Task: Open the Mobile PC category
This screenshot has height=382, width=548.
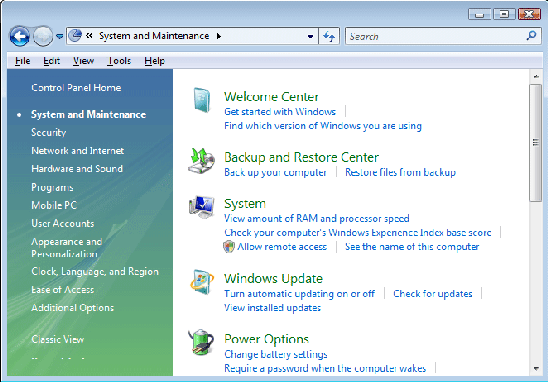Action: 54,205
